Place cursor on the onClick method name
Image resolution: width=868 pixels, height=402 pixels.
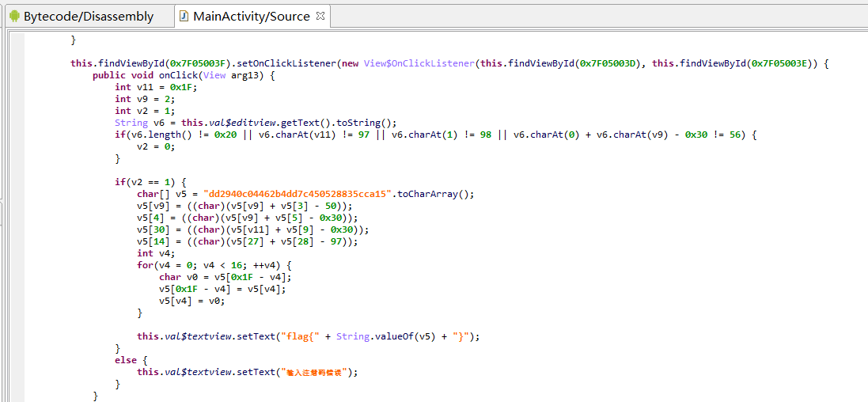pyautogui.click(x=176, y=75)
